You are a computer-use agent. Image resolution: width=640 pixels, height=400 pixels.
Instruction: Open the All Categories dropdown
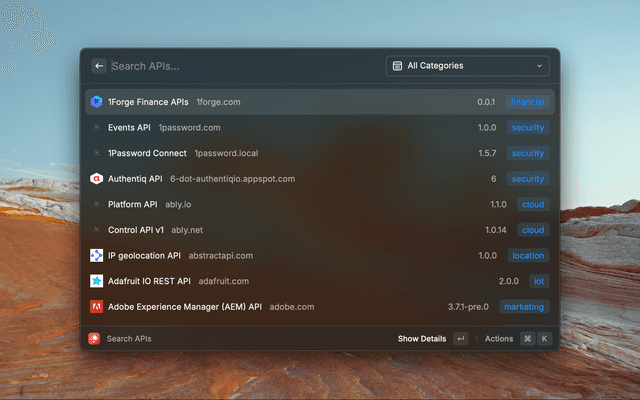point(467,66)
